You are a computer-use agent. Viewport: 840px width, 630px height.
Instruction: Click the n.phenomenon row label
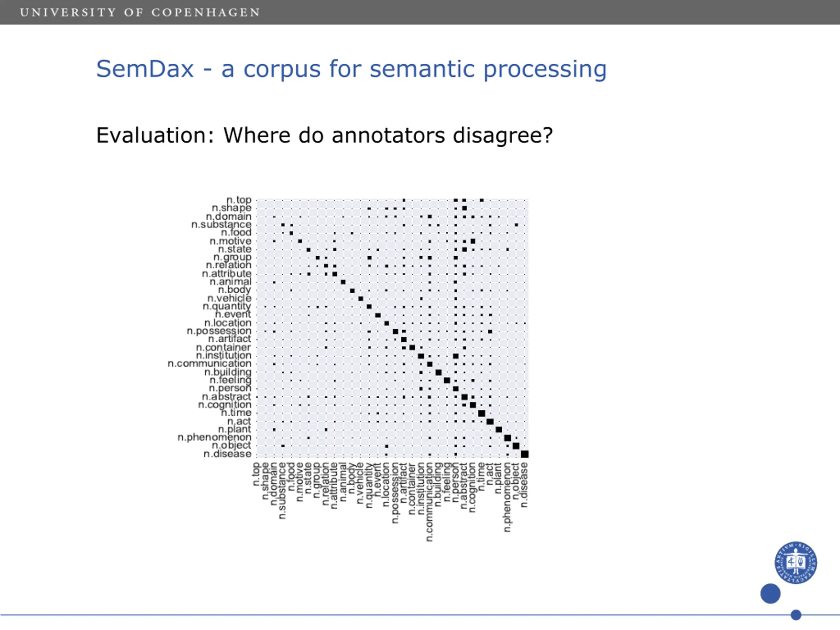(x=215, y=437)
